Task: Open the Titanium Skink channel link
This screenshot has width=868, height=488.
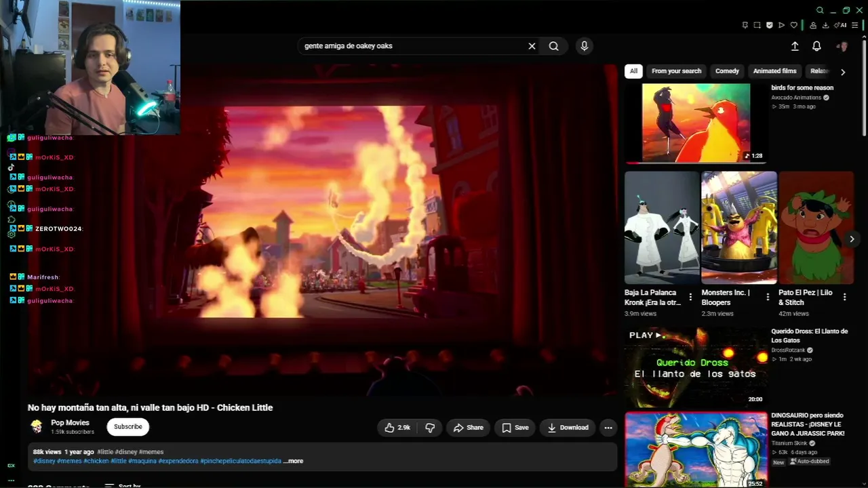Action: pyautogui.click(x=789, y=443)
